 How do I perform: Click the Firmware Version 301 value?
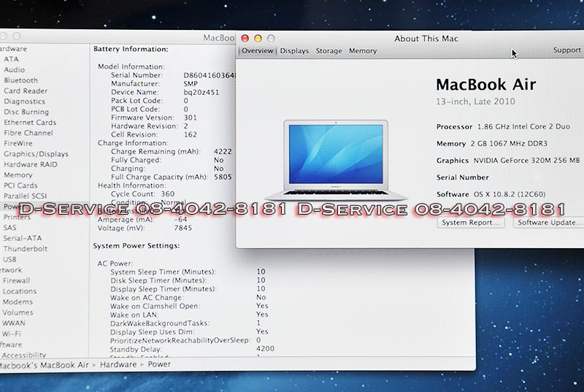(x=190, y=118)
